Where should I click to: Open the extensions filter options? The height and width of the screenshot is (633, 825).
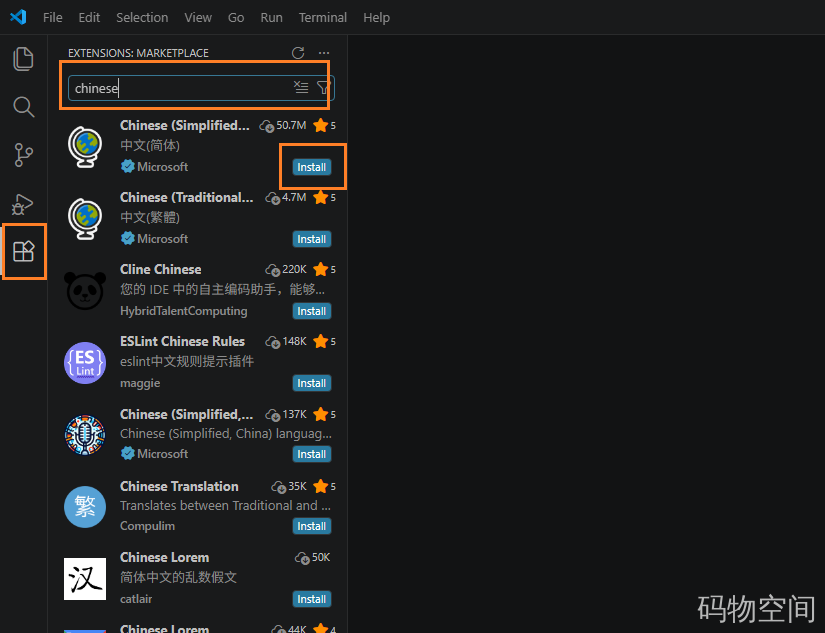(x=323, y=87)
